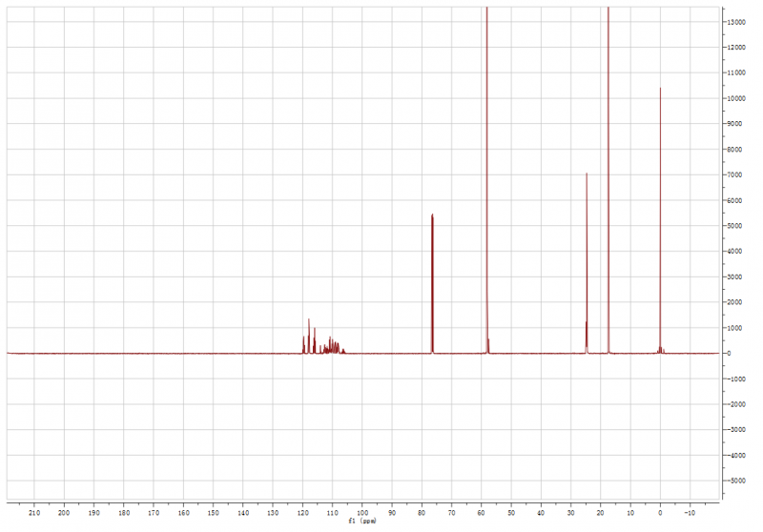763x532 pixels.
Task: Click the 170 ppm tick label
Action: 154,513
